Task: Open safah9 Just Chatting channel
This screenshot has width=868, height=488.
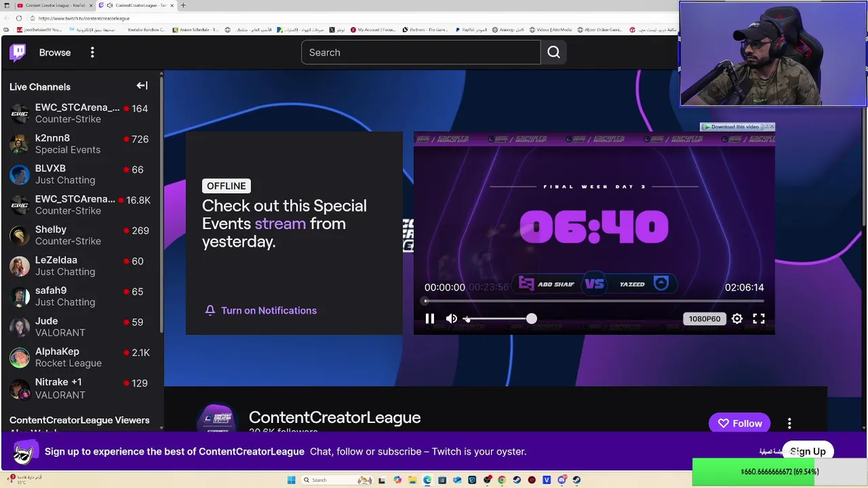Action: [x=80, y=296]
